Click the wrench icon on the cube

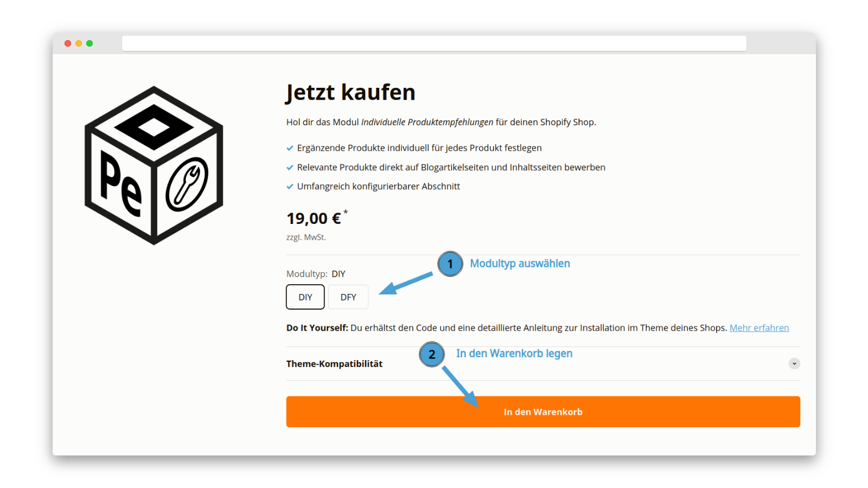point(187,184)
